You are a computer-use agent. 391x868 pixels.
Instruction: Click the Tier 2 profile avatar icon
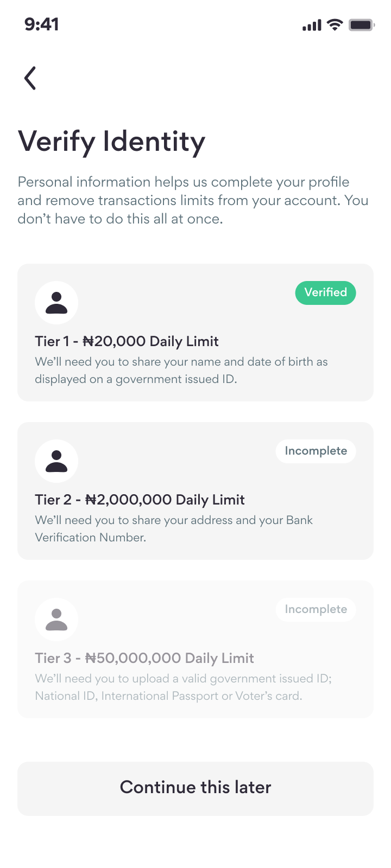pos(56,461)
